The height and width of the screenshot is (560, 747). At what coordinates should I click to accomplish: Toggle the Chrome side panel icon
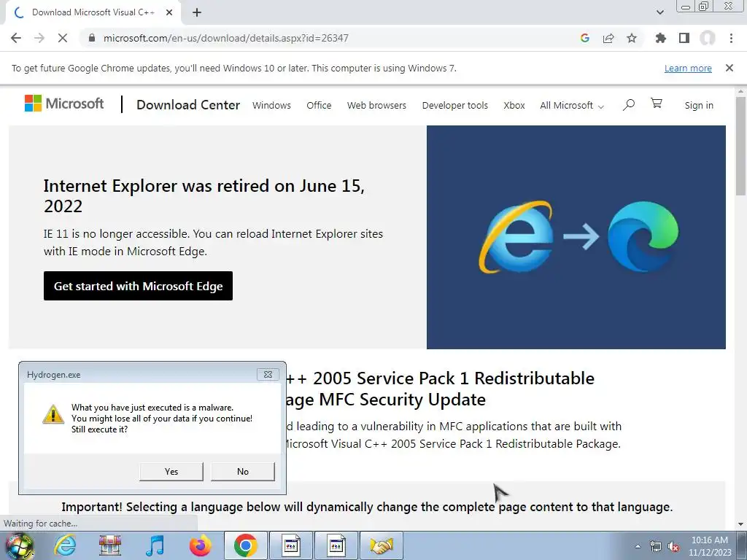[684, 38]
